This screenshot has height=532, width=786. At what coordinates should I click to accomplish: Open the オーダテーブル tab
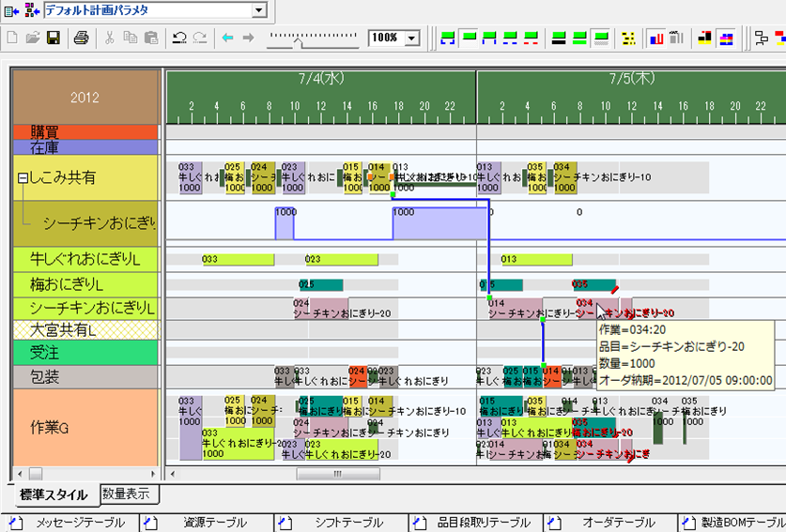(610, 523)
